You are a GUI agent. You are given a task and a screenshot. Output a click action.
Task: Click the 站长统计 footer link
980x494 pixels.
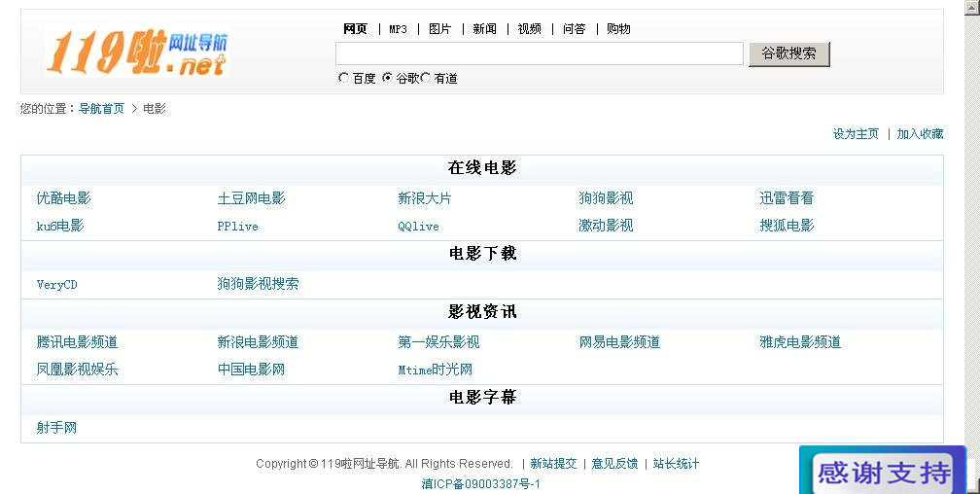pyautogui.click(x=677, y=464)
